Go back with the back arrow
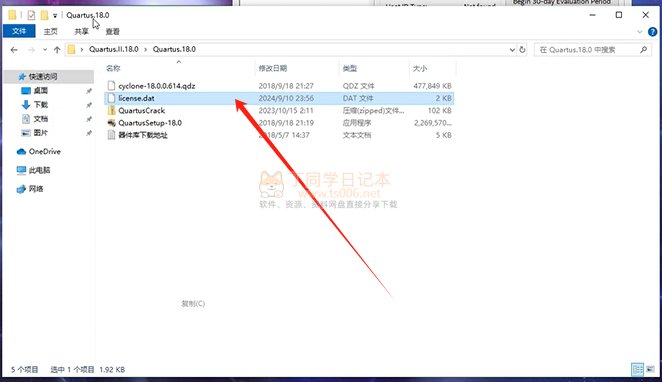Viewport: 662px width, 382px height. [14, 50]
